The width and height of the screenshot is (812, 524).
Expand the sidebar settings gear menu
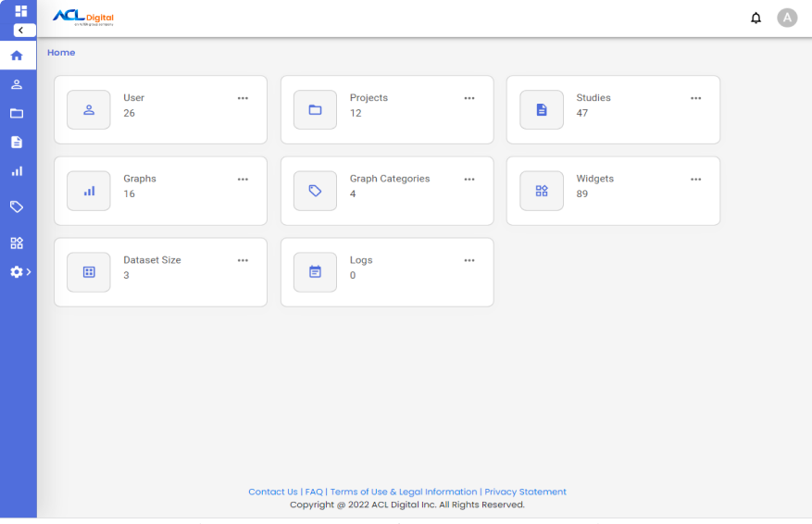coord(20,272)
